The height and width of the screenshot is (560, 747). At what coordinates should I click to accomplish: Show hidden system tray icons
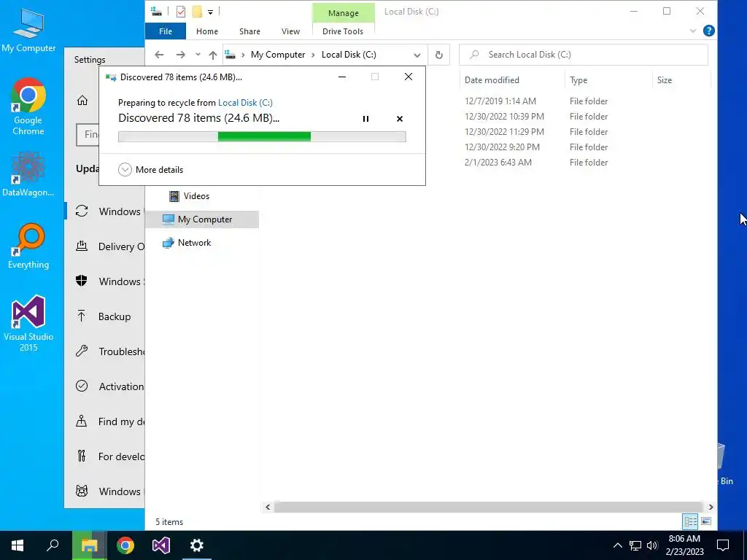tap(617, 545)
